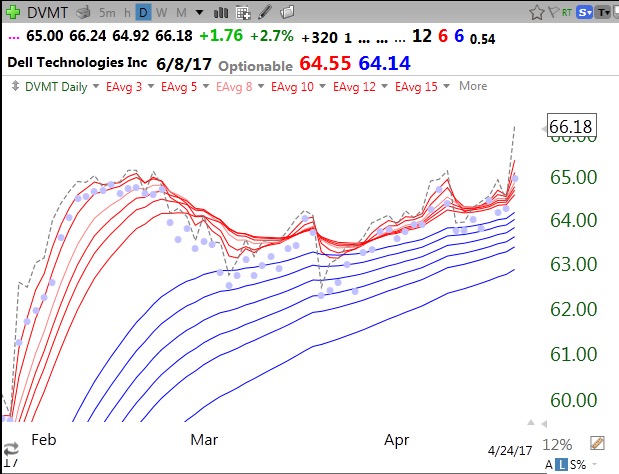Image resolution: width=619 pixels, height=474 pixels.
Task: Click the pane resize arrows icon
Action: point(15,86)
